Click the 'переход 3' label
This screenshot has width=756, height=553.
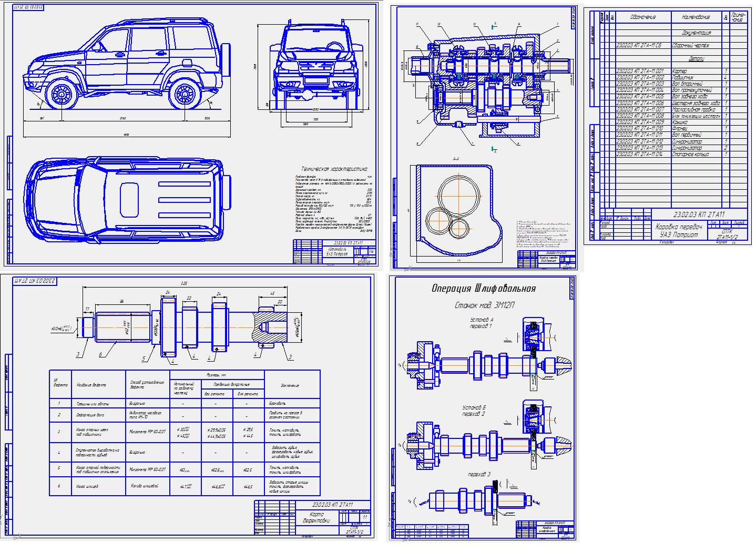[x=479, y=474]
